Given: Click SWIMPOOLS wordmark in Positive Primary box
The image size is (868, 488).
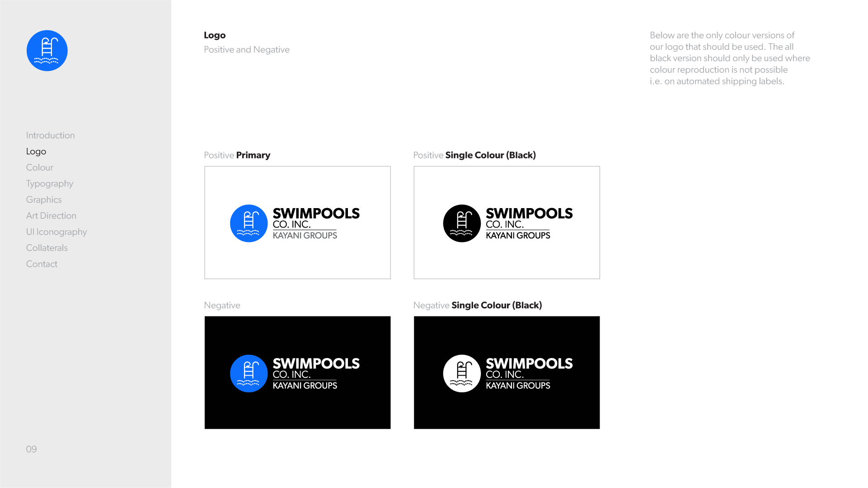Looking at the screenshot, I should pos(316,214).
